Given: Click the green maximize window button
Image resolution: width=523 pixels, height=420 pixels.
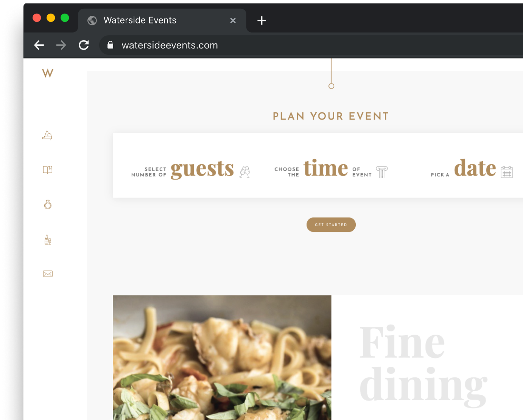Looking at the screenshot, I should (65, 18).
